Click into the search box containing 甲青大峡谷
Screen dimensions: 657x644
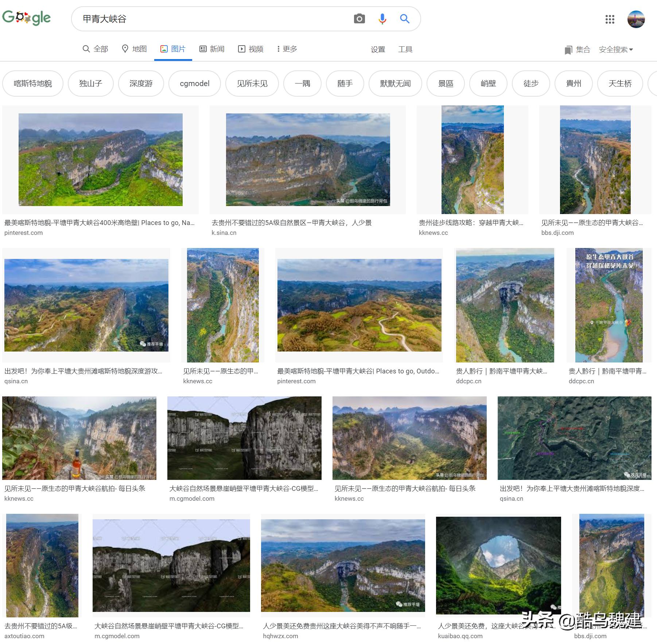[211, 19]
